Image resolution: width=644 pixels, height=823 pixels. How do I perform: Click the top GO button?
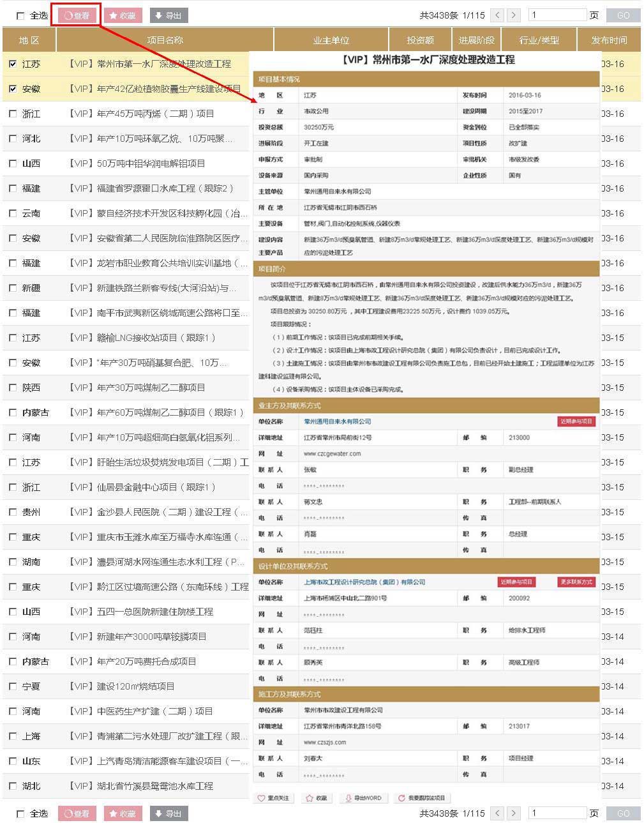coord(623,15)
